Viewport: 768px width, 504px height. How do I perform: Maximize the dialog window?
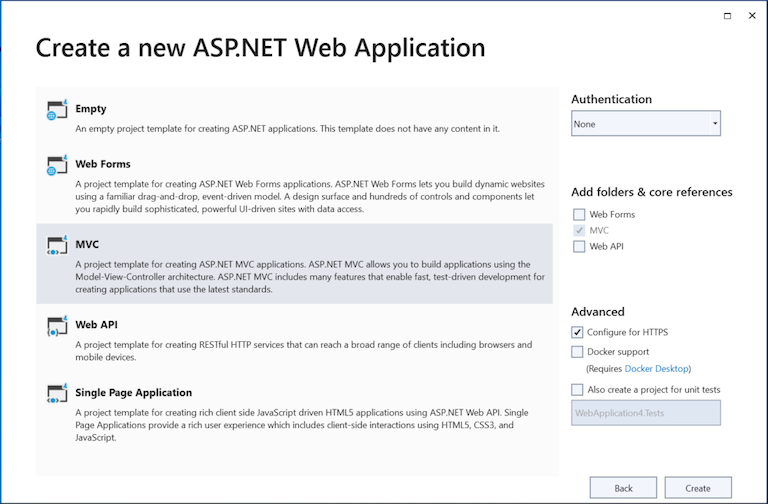point(725,15)
